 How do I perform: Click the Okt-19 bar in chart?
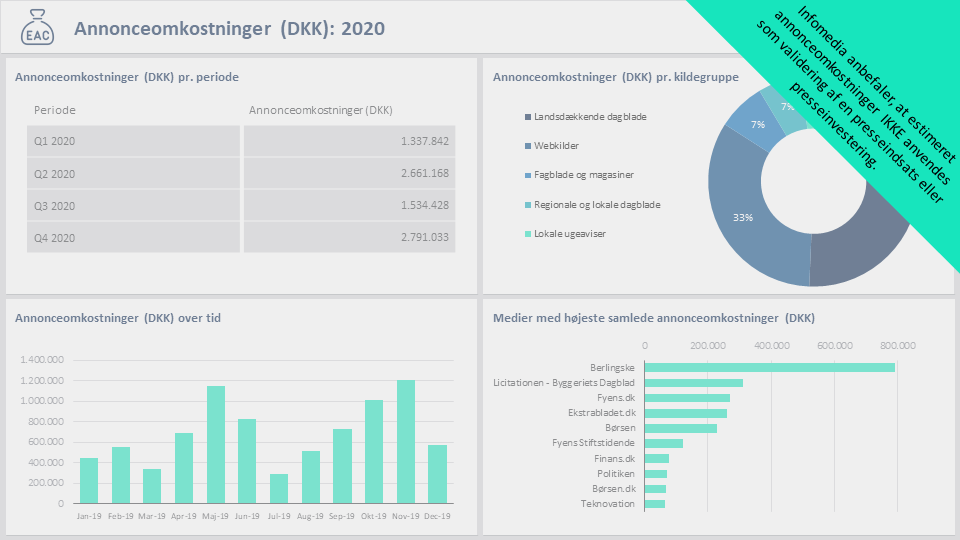click(373, 452)
